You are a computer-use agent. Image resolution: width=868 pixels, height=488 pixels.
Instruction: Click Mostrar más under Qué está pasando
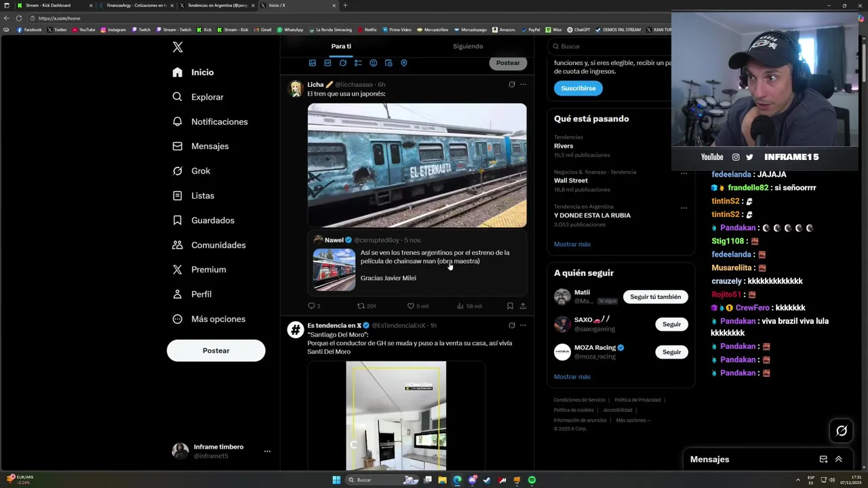pyautogui.click(x=572, y=244)
